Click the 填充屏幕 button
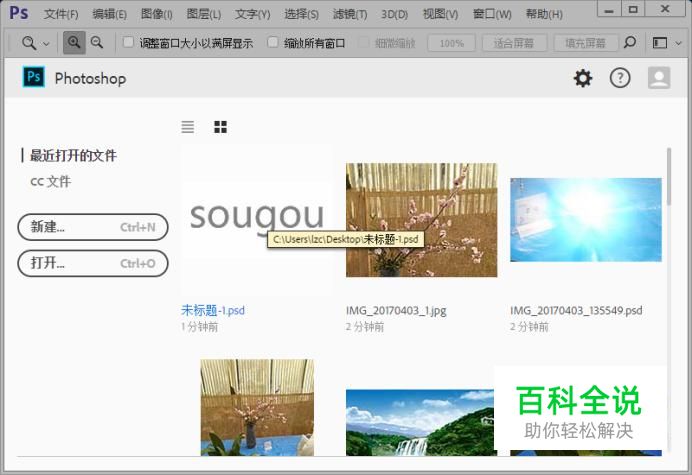Screen dimensions: 692x475 click(586, 43)
